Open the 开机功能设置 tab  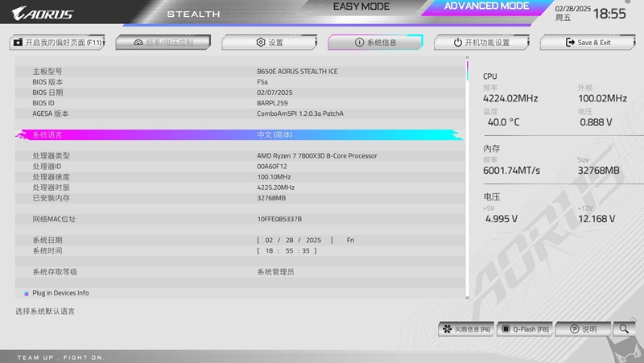point(481,43)
